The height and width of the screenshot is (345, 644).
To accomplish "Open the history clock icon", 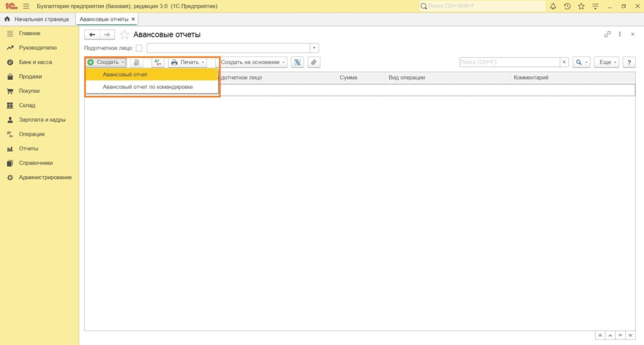I will (x=567, y=6).
